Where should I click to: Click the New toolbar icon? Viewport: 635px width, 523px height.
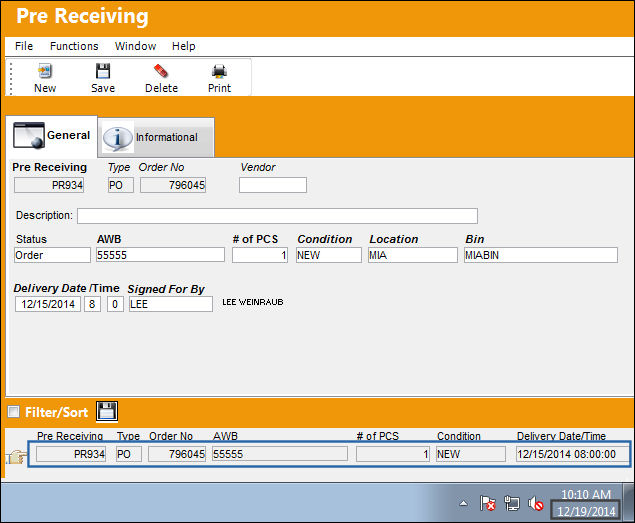tap(45, 71)
